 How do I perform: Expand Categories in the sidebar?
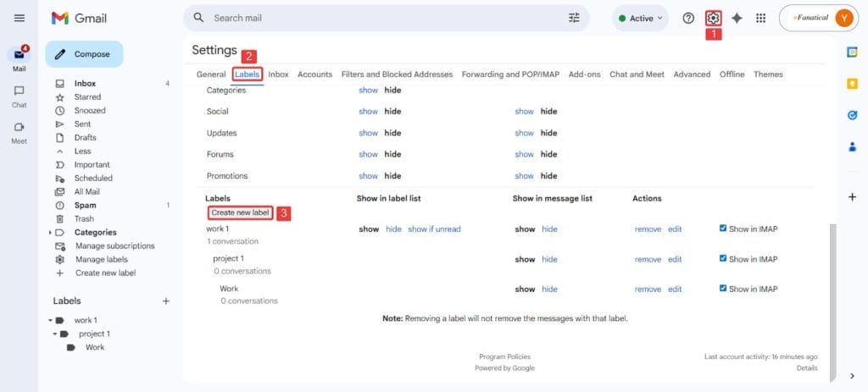pyautogui.click(x=51, y=232)
